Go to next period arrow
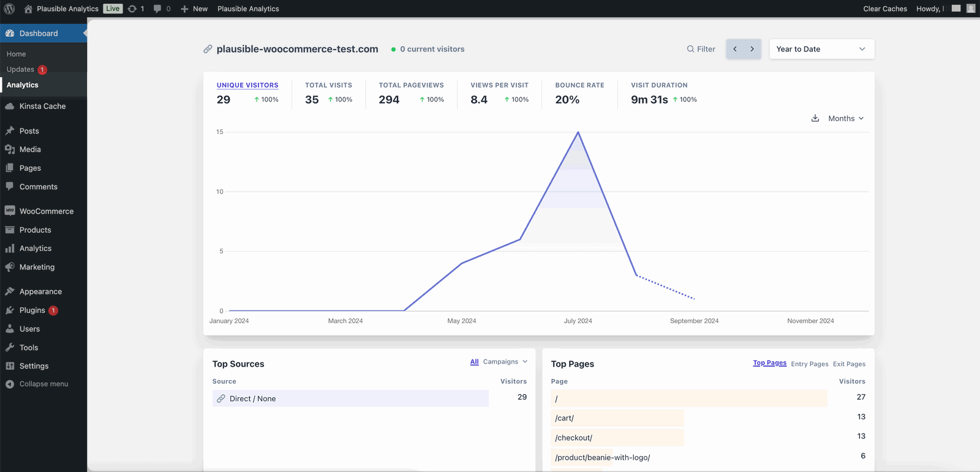 (x=752, y=49)
